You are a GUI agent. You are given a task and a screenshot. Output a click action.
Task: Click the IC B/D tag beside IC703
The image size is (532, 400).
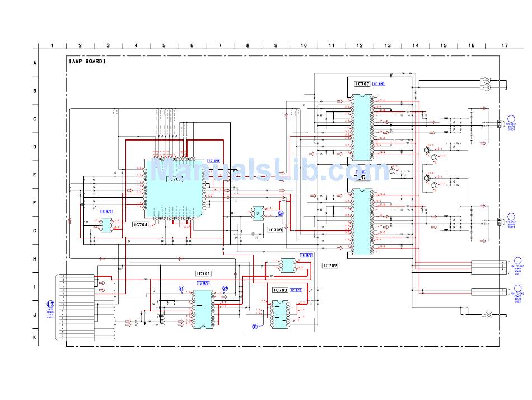(296, 290)
